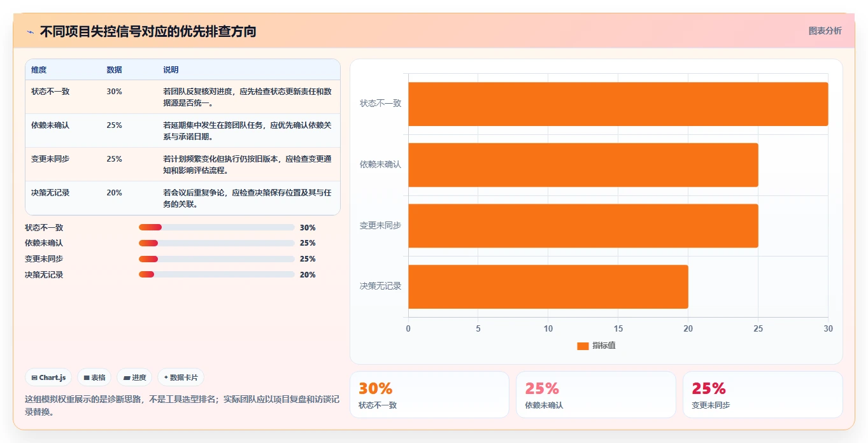
Task: Open the 30% 状态不一致 data card
Action: [429, 395]
